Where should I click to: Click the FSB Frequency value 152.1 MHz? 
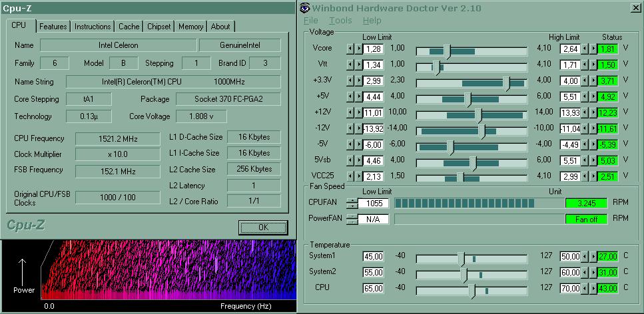(x=118, y=171)
